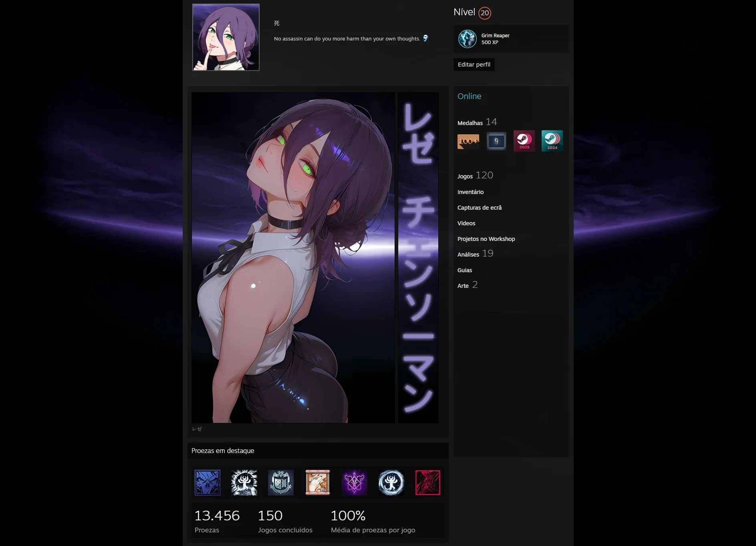756x546 pixels.
Task: Click the 150 Jogos concluídos stat
Action: click(x=285, y=521)
